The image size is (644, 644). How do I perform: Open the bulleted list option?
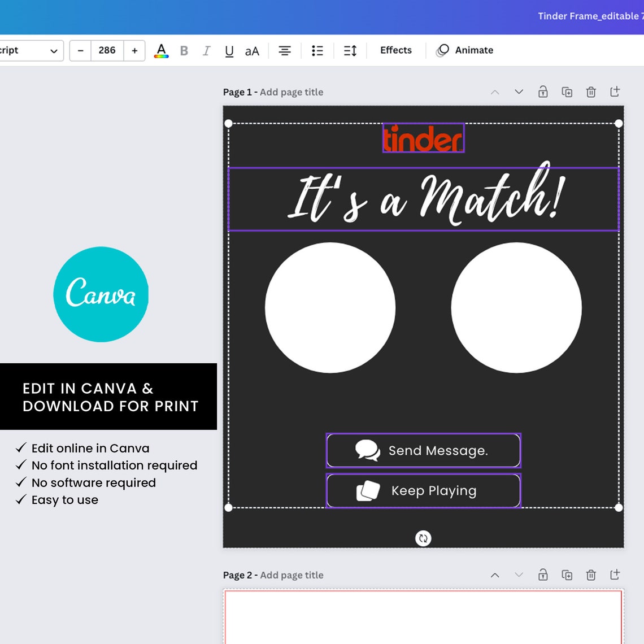317,50
